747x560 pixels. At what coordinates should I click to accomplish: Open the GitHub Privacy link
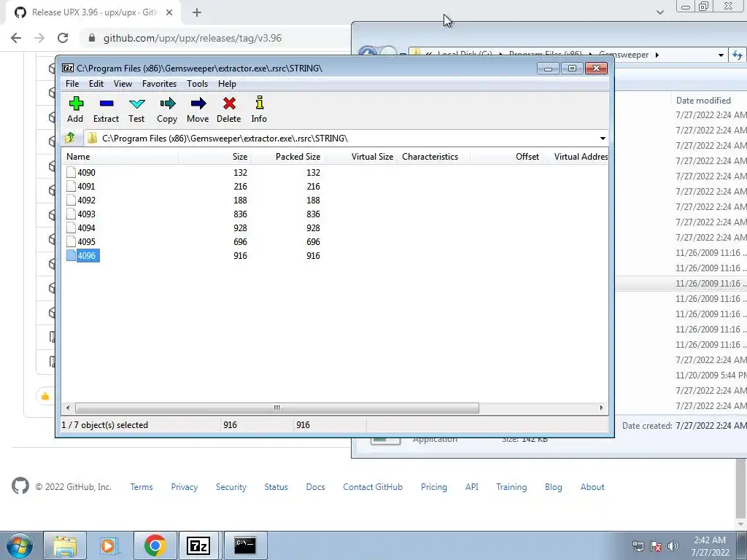pos(185,486)
